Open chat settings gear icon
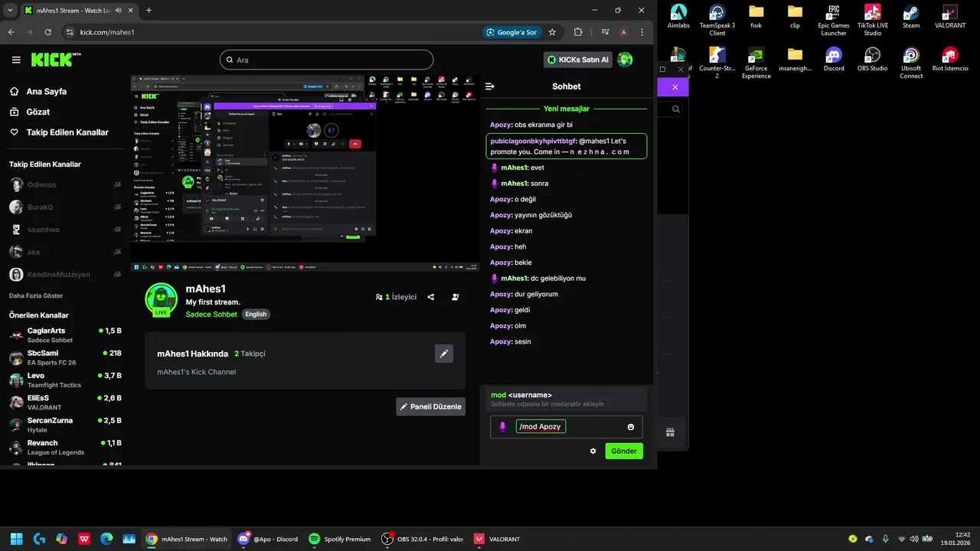This screenshot has height=551, width=980. pyautogui.click(x=593, y=451)
